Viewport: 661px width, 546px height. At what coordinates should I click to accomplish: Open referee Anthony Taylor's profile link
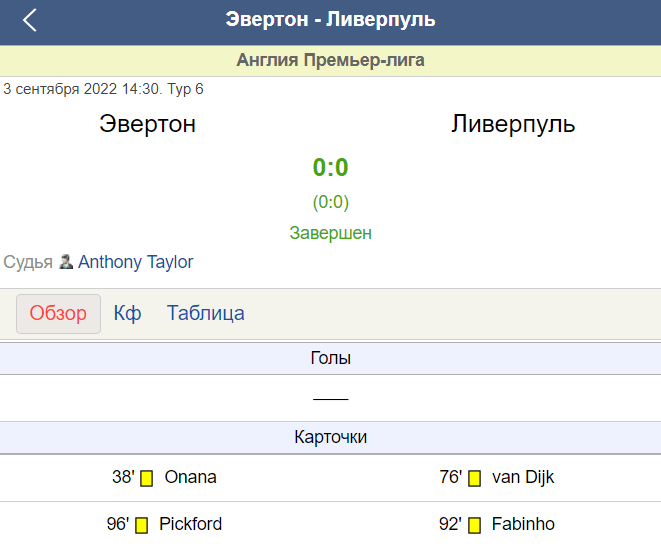135,262
